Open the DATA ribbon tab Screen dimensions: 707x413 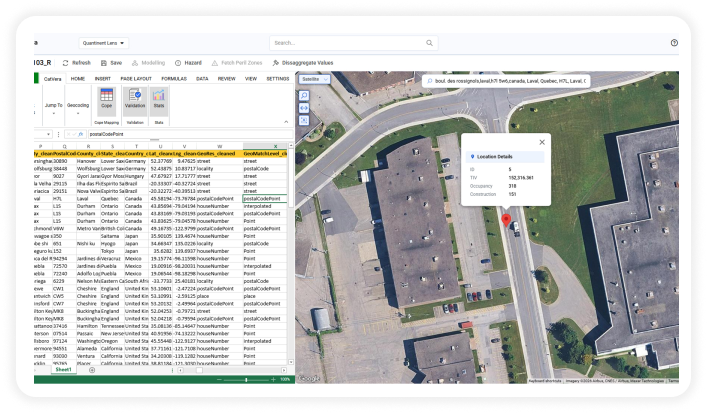coord(202,79)
